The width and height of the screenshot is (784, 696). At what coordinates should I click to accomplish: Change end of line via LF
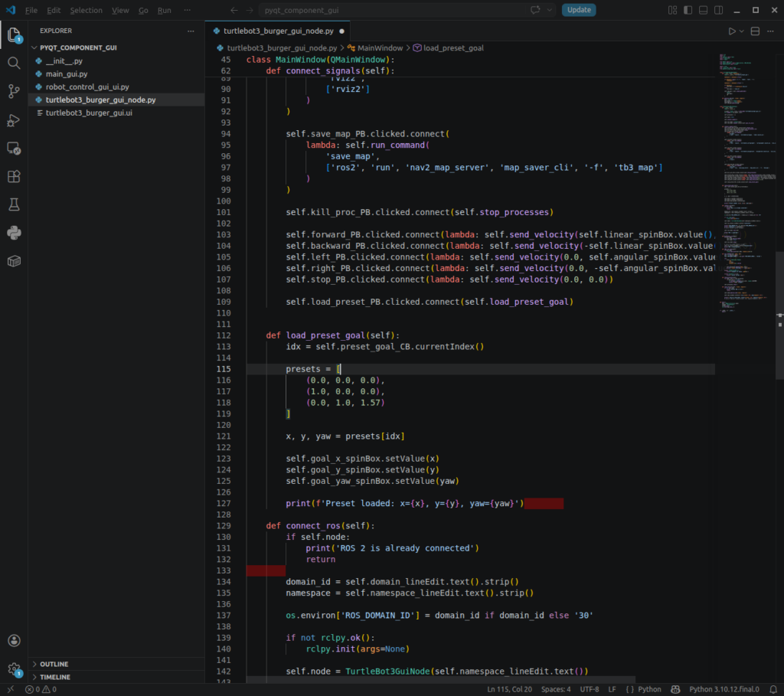click(612, 689)
